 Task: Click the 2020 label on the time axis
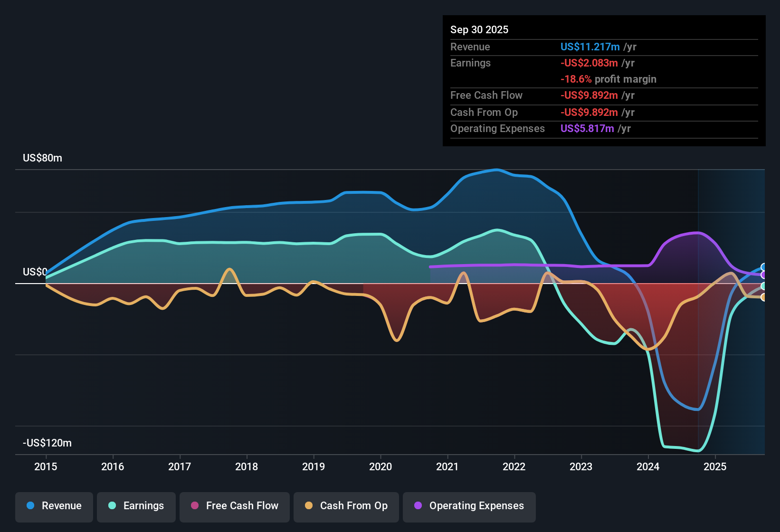tap(380, 467)
